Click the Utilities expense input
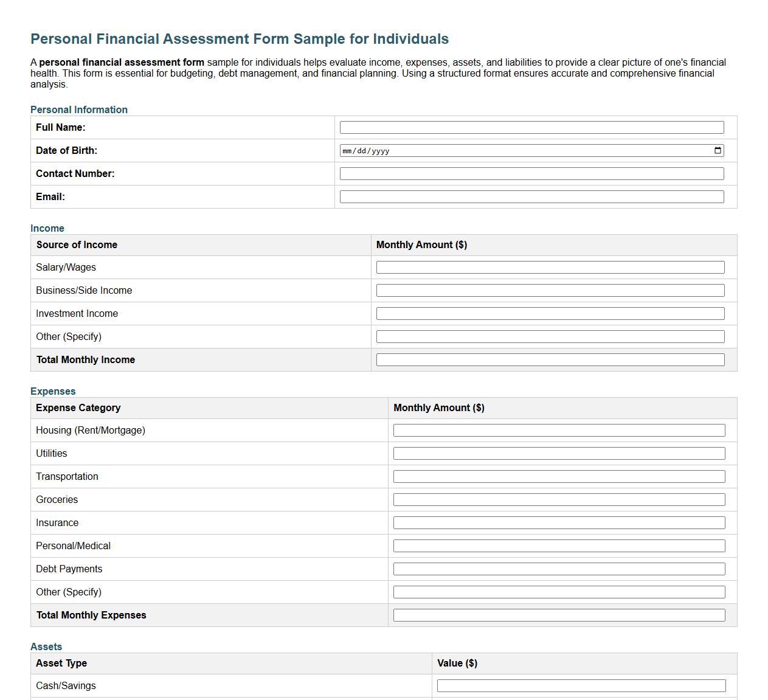768x700 pixels. pyautogui.click(x=559, y=453)
